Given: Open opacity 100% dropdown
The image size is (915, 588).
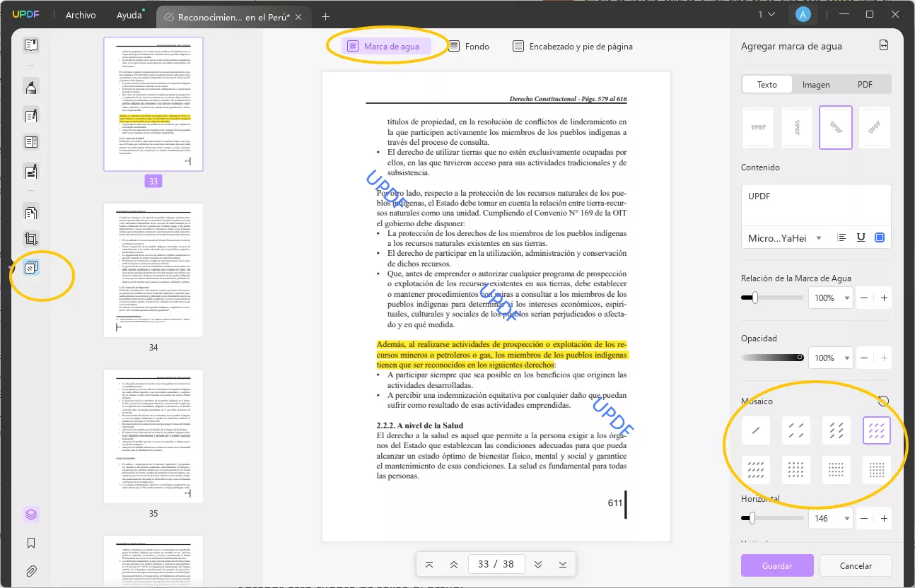Looking at the screenshot, I should click(830, 358).
